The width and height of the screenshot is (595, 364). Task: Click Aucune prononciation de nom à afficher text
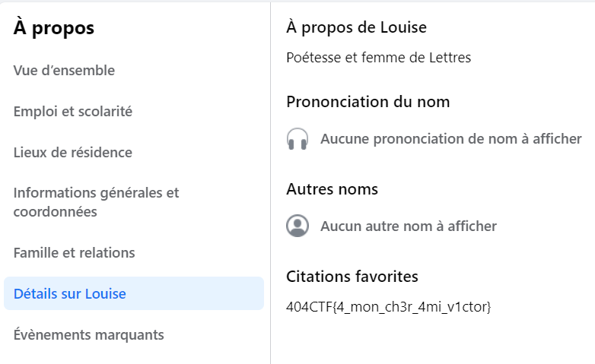(451, 139)
